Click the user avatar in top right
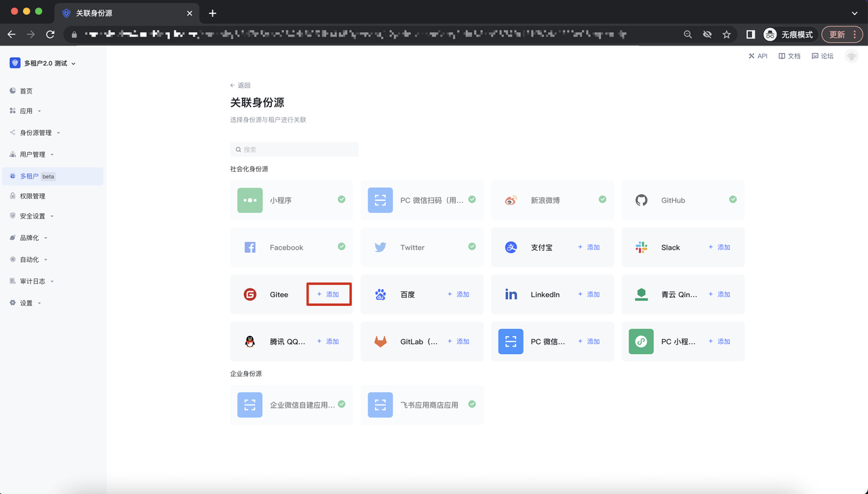Viewport: 868px width, 494px height. click(852, 56)
